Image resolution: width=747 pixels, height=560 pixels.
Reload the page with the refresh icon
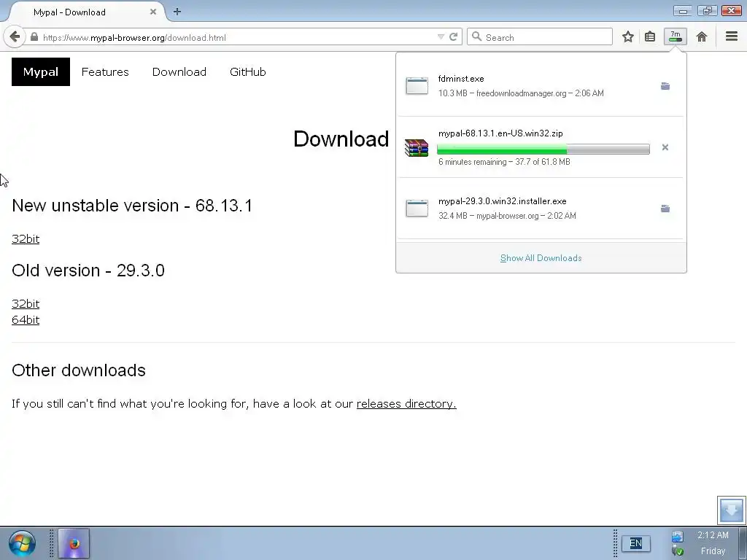[x=454, y=37]
